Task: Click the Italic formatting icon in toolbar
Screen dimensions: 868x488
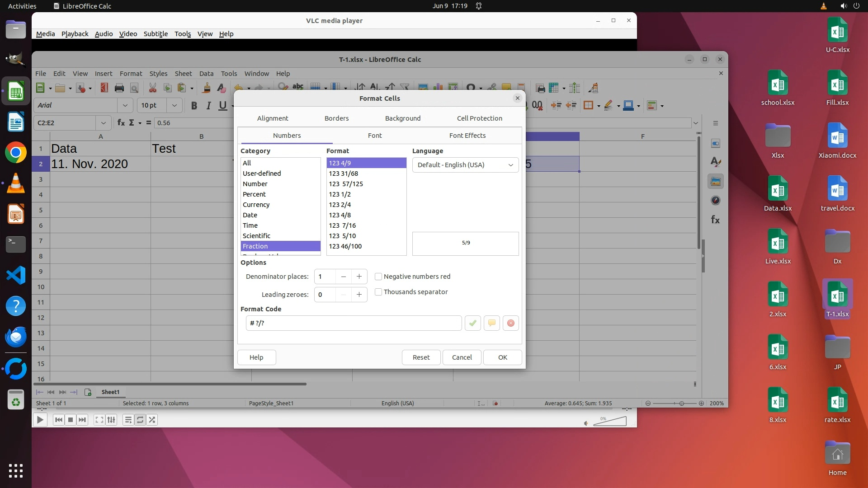Action: (x=208, y=105)
